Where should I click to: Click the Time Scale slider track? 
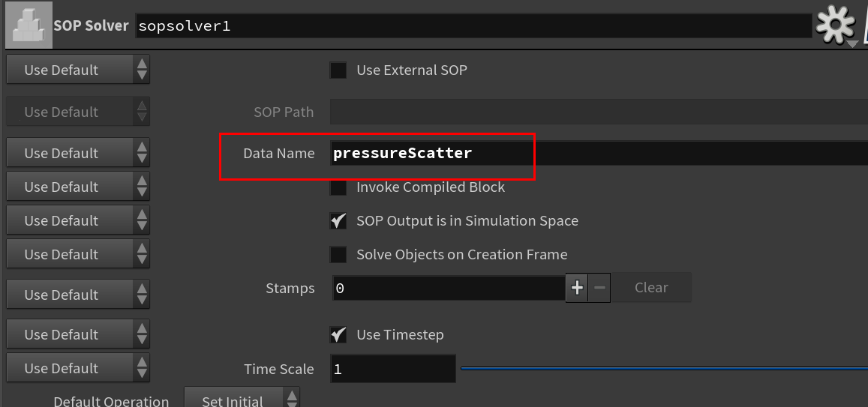(x=664, y=368)
